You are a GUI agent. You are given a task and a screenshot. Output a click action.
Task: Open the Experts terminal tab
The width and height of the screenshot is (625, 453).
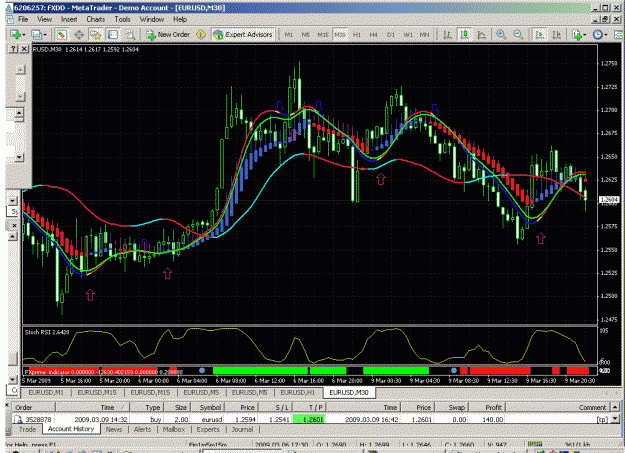[208, 429]
